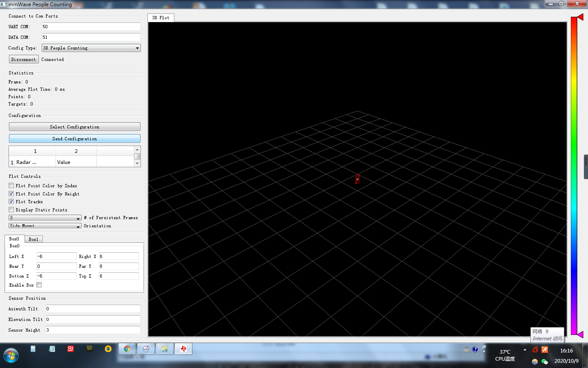Switch to the Box0 tab
The image size is (588, 368).
(x=14, y=239)
